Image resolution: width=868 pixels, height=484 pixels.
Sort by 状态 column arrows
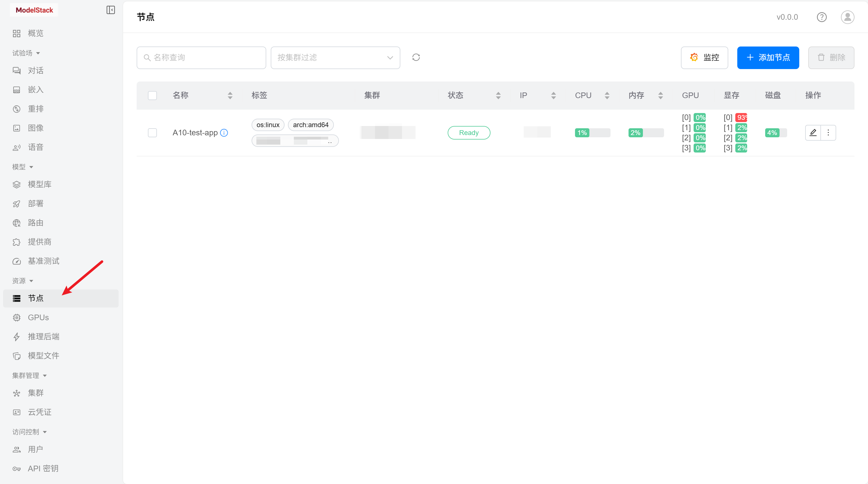(x=498, y=95)
